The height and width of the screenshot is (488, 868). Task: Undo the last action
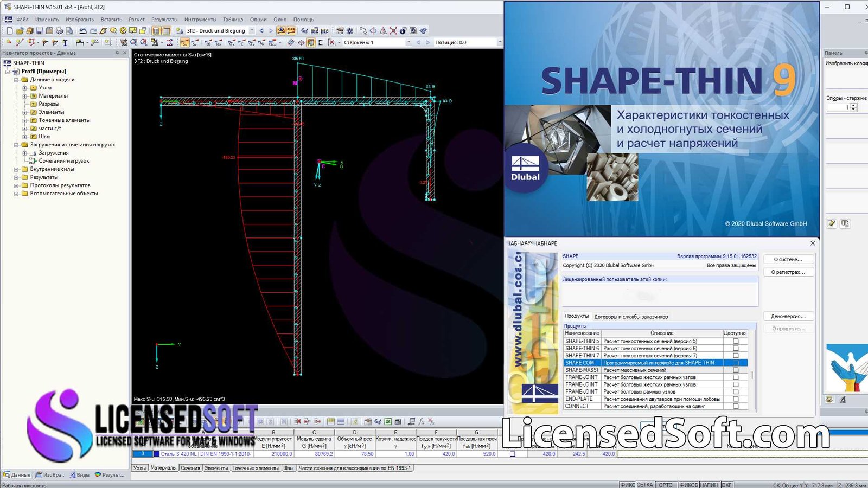point(83,31)
